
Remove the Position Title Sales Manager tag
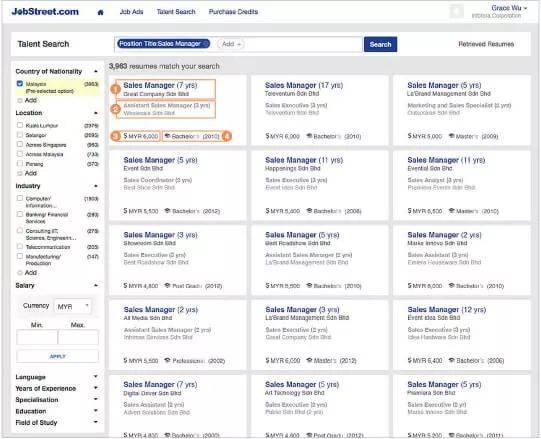pyautogui.click(x=205, y=44)
